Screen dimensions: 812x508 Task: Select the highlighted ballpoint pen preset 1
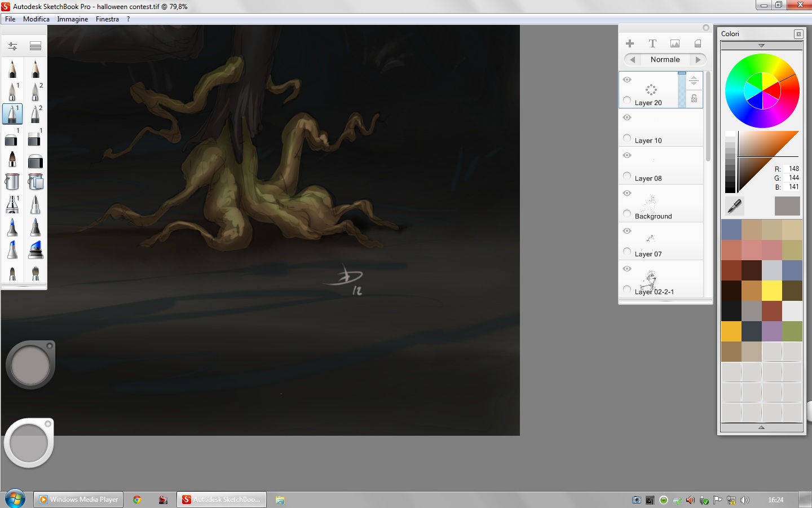pos(12,114)
